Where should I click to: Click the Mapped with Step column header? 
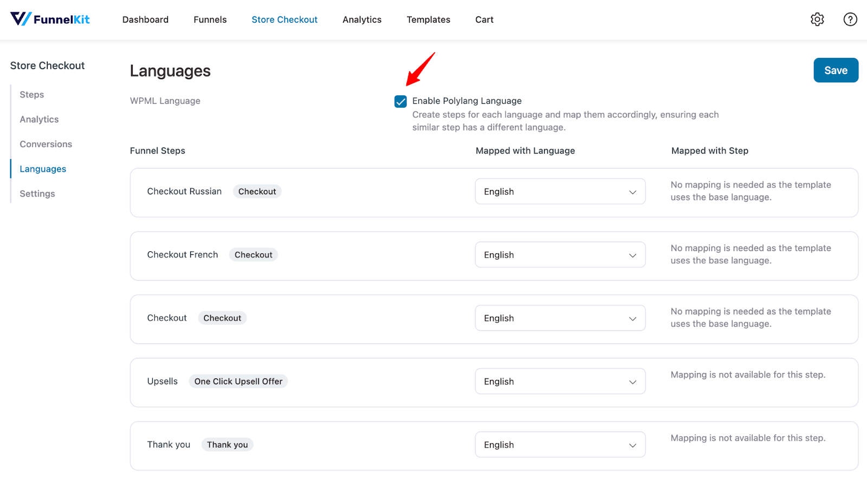point(710,151)
